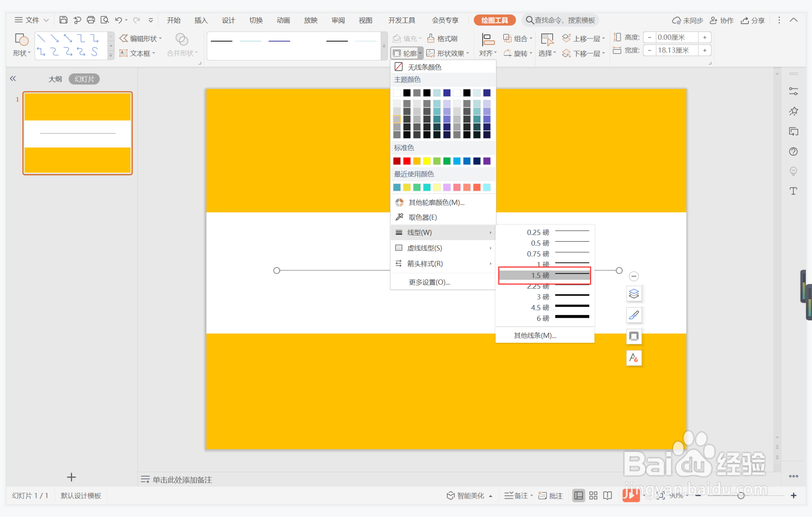Click the eyedropper 取色器 option
812x517 pixels.
422,217
